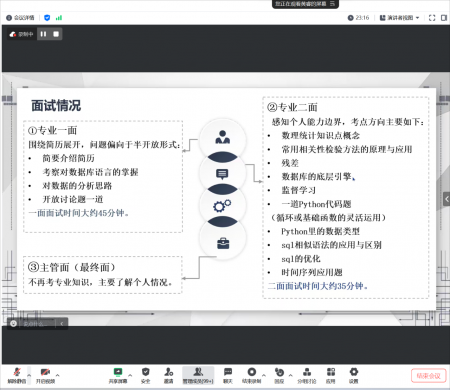Click 结束录制 to end recording
Screen dimensions: 450x390
(251, 375)
